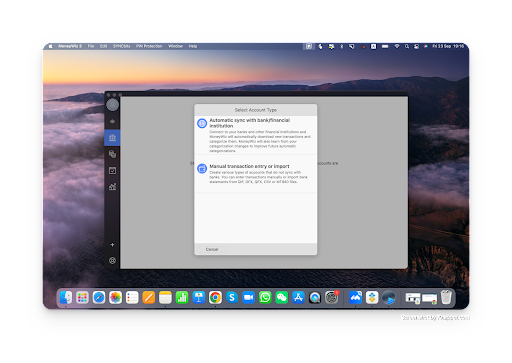The image size is (512, 363).
Task: Choose Automatic sync with bank/financial institution
Action: 256,135
